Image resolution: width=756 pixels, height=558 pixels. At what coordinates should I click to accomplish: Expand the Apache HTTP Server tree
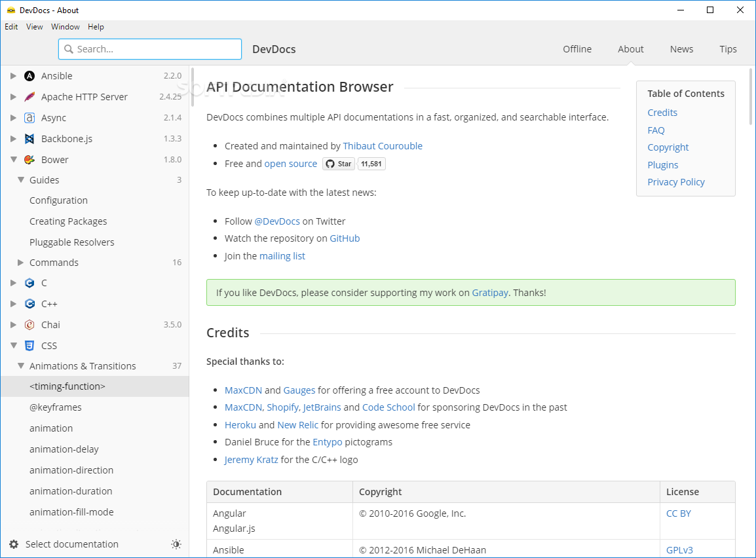pyautogui.click(x=14, y=97)
